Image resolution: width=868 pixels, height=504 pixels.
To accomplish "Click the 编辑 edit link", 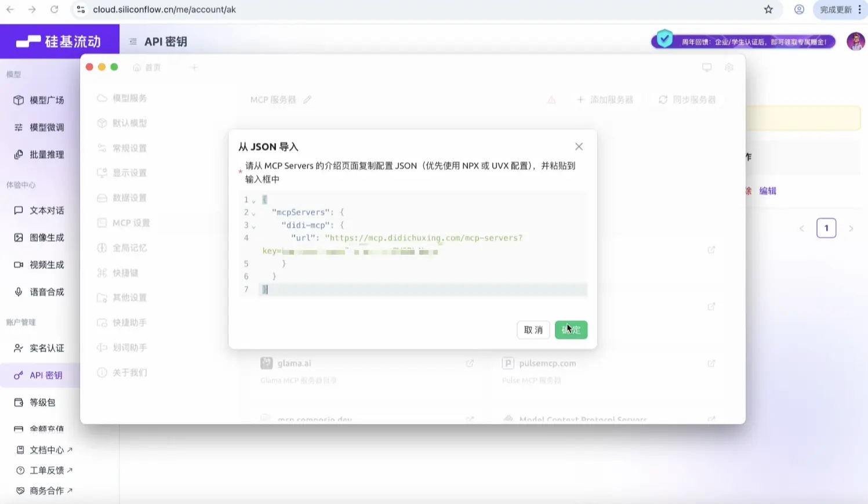I will 768,191.
